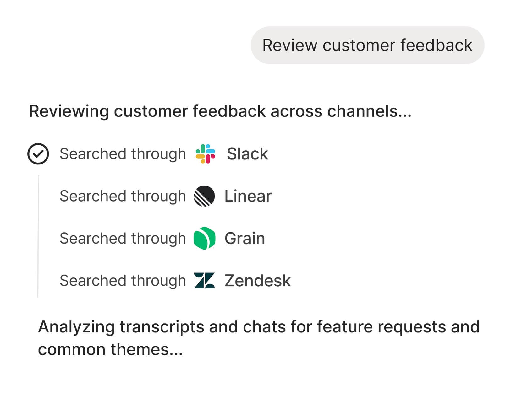Click "Searched through" text beside Linear
This screenshot has width=511, height=420.
[x=123, y=196]
